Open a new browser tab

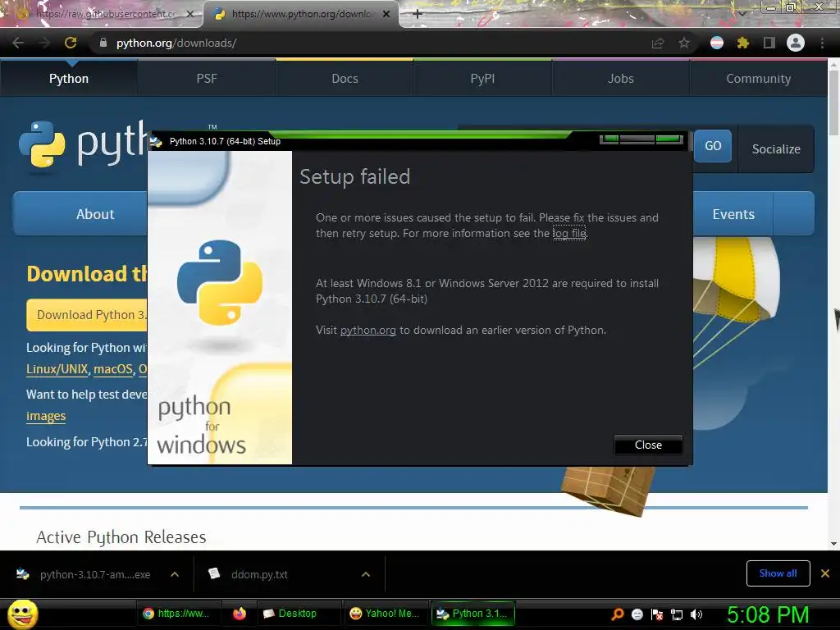[418, 14]
